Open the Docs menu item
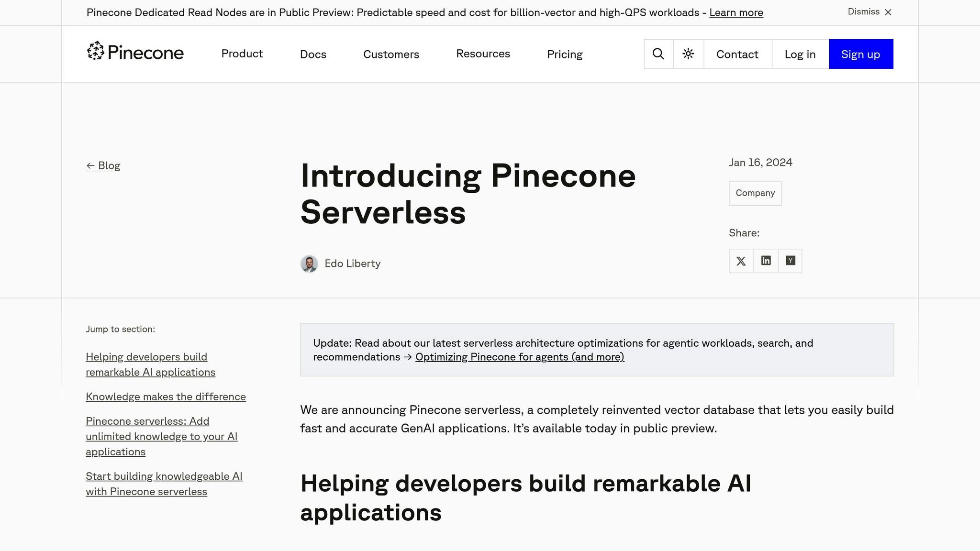Screen dimensions: 980x551 313,54
